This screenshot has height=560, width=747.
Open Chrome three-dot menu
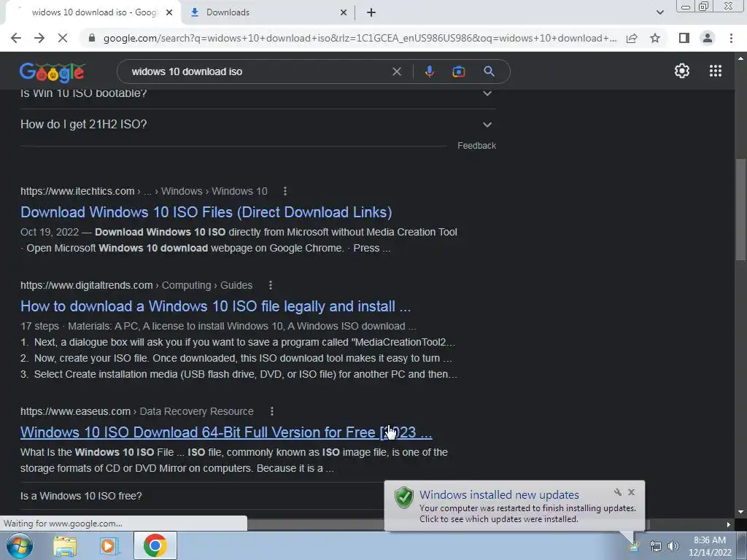(731, 38)
